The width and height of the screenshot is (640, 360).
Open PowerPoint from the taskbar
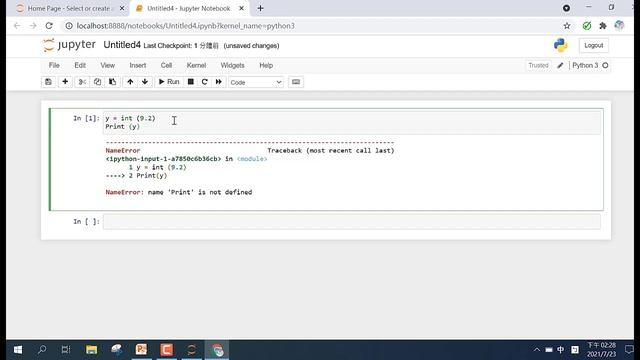pyautogui.click(x=142, y=350)
